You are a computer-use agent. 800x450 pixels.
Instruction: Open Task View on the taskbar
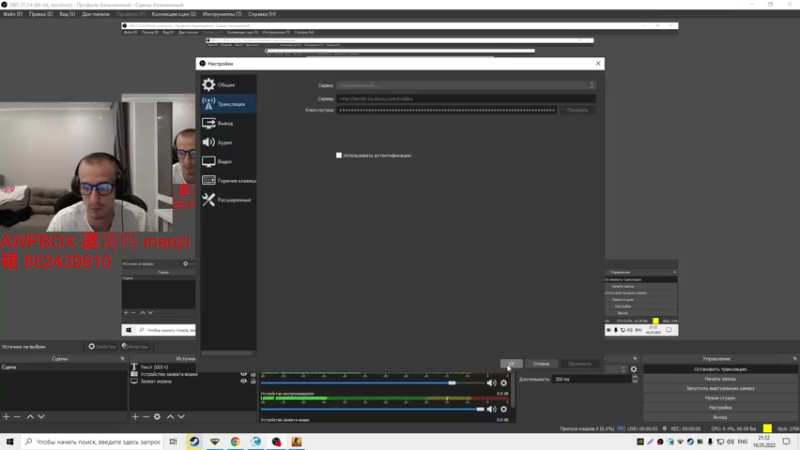pyautogui.click(x=173, y=442)
